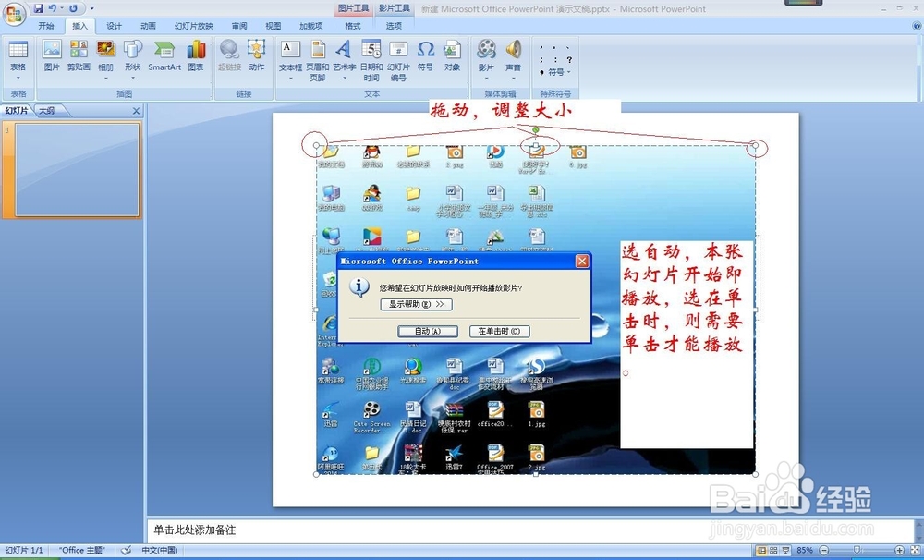Insert an object with the 对象 icon
Viewport: 924px width, 560px height.
coord(452,56)
